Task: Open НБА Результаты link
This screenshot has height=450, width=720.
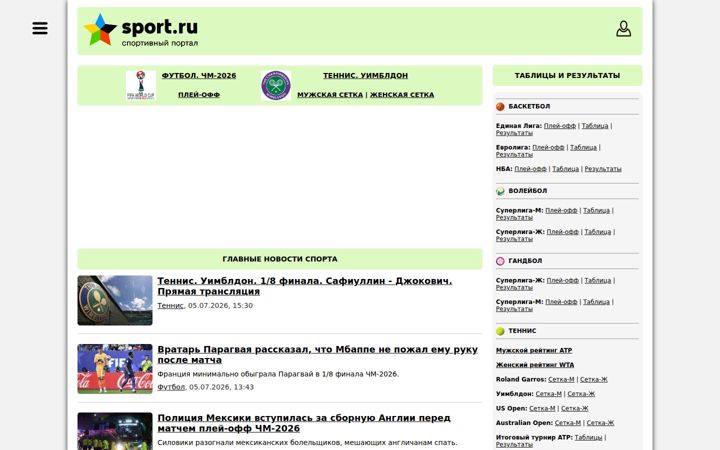Action: [603, 169]
